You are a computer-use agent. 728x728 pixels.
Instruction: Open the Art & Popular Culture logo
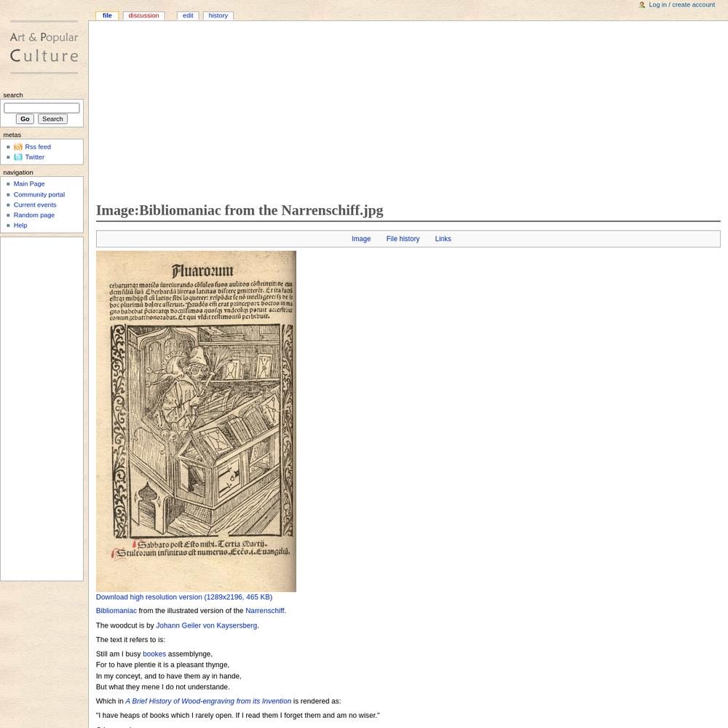(x=44, y=47)
